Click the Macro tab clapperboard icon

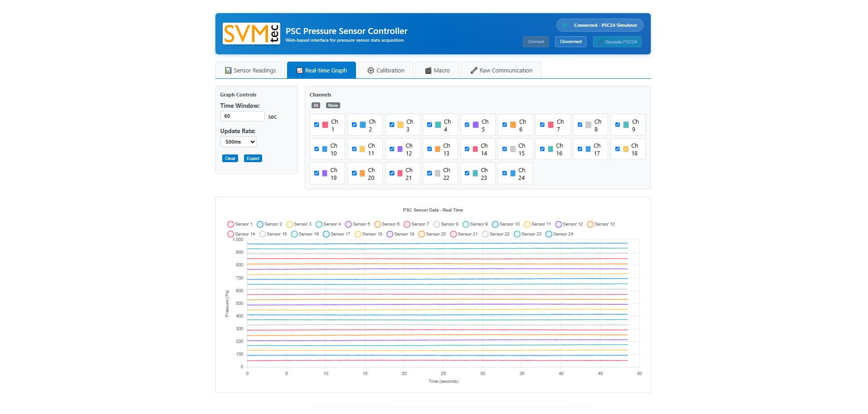pos(428,71)
